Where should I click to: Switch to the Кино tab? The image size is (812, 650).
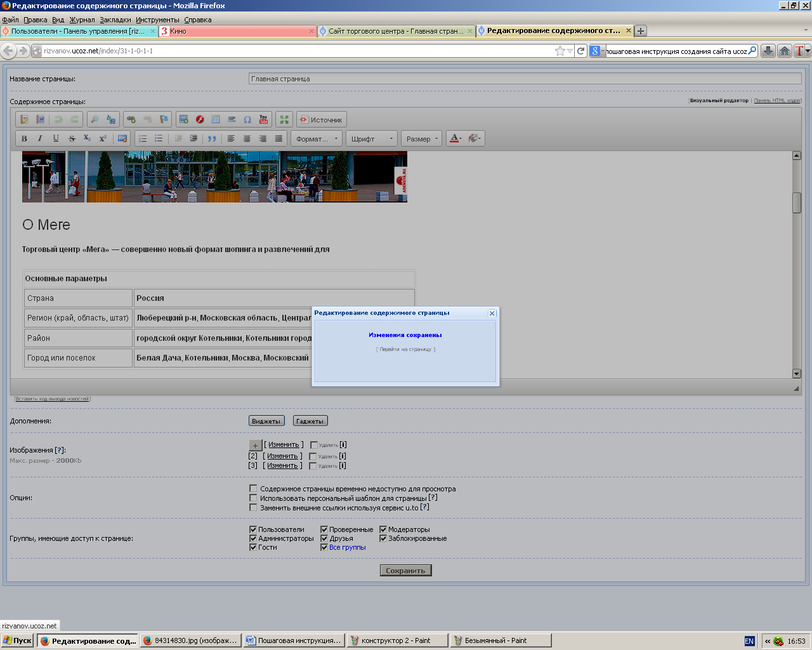coord(238,30)
